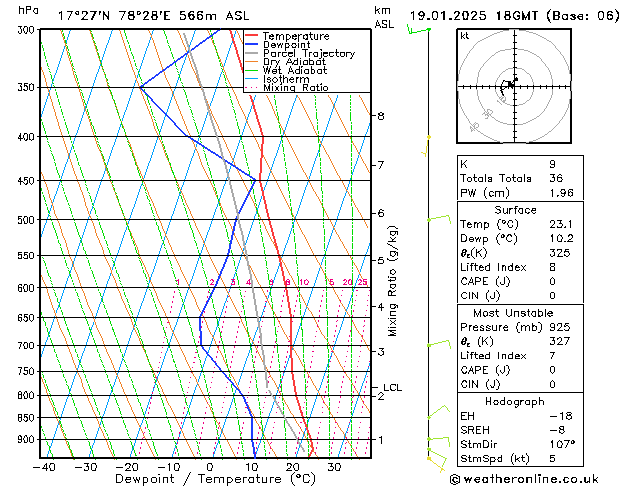Select the 0 temperature axis label
This screenshot has height=486, width=629.
coord(210,467)
